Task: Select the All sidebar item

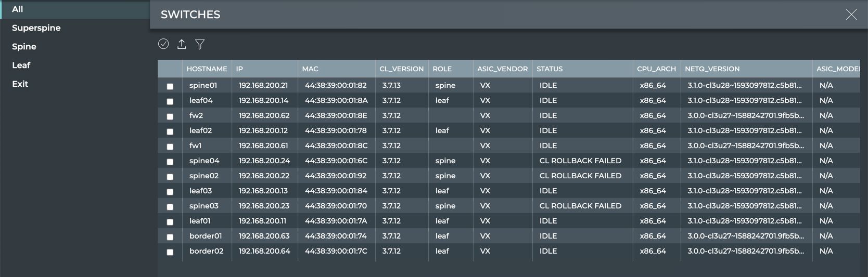Action: pyautogui.click(x=18, y=9)
